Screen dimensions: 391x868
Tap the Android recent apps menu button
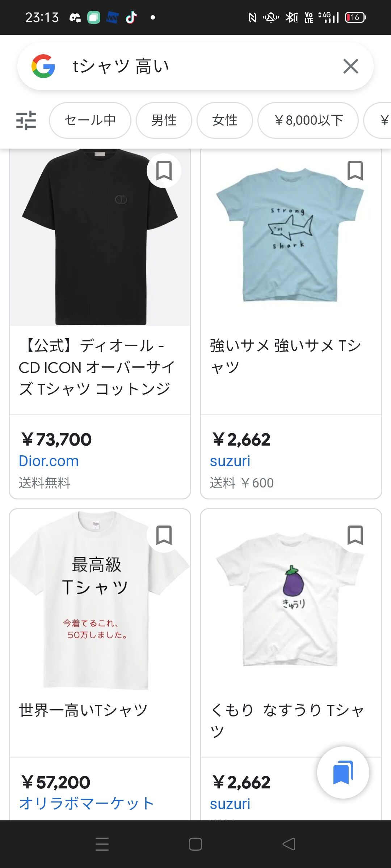tap(102, 844)
